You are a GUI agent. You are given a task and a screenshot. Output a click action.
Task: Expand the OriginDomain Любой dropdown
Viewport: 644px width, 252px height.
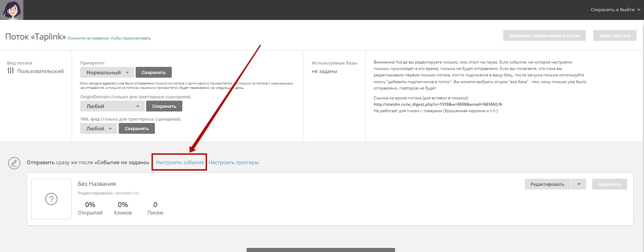[x=112, y=106]
